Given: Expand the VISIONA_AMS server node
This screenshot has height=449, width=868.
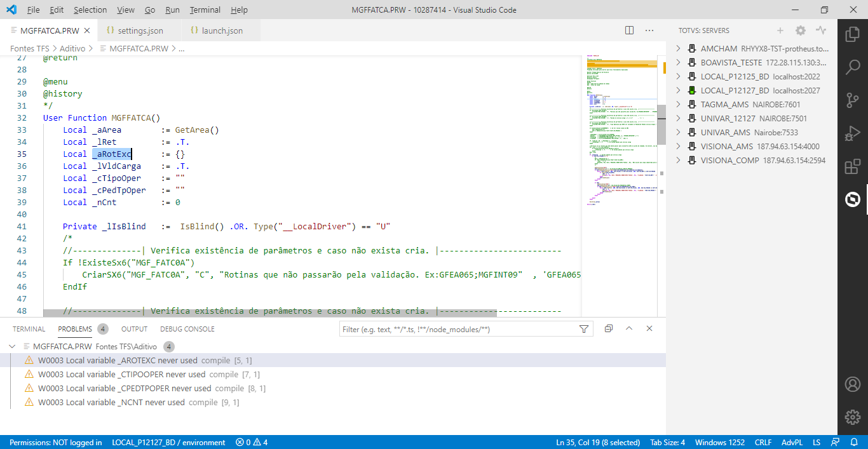Looking at the screenshot, I should pos(679,147).
